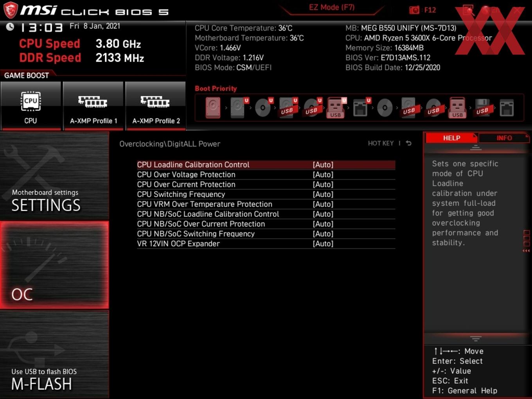Click the HOT KEY button

pyautogui.click(x=381, y=143)
